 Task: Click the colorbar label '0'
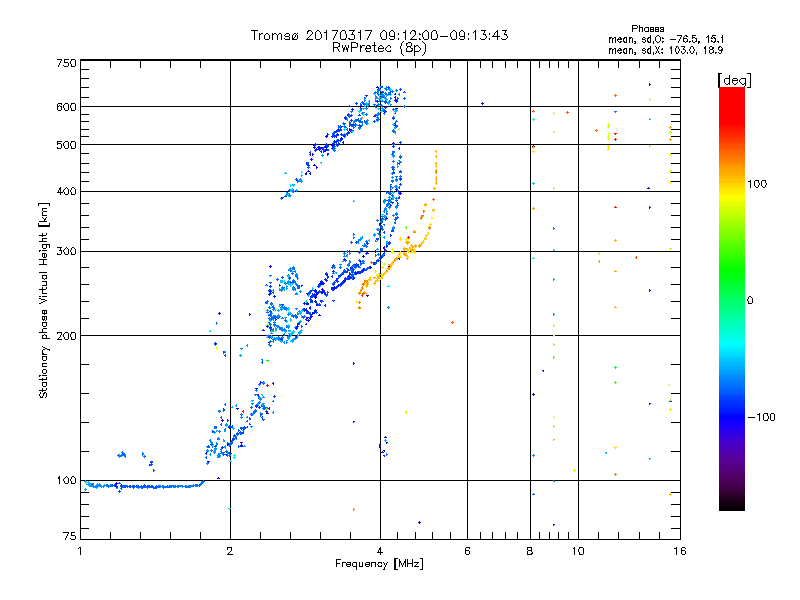(749, 301)
